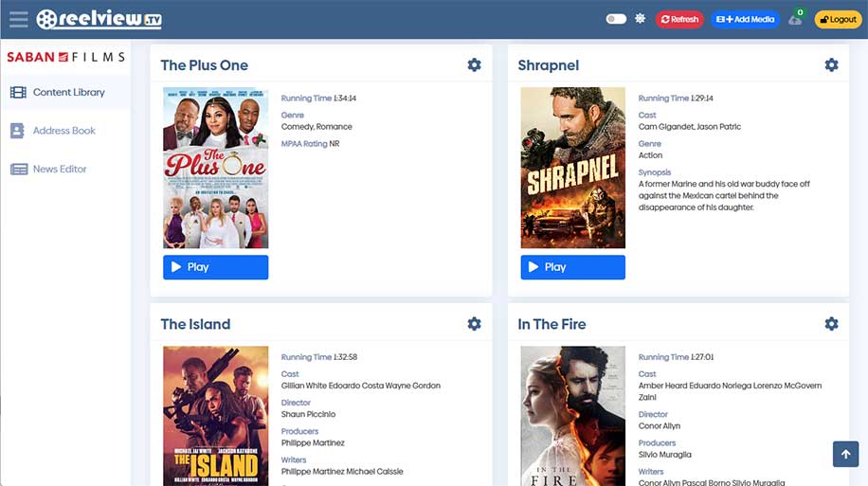
Task: Play the Shrapnel movie
Action: pos(573,267)
